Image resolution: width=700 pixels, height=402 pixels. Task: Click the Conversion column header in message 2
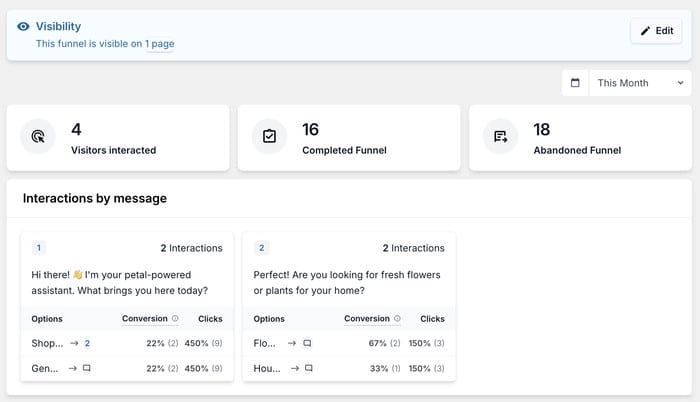[367, 318]
